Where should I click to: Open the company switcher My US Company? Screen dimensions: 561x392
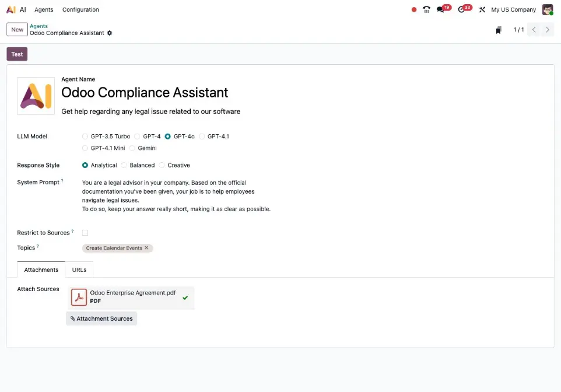coord(513,10)
